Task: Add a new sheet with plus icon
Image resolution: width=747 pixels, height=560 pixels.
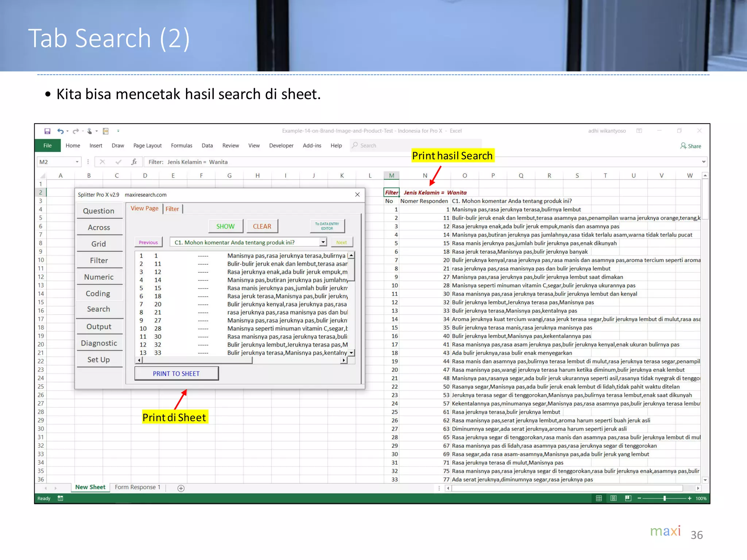Action: 181,488
